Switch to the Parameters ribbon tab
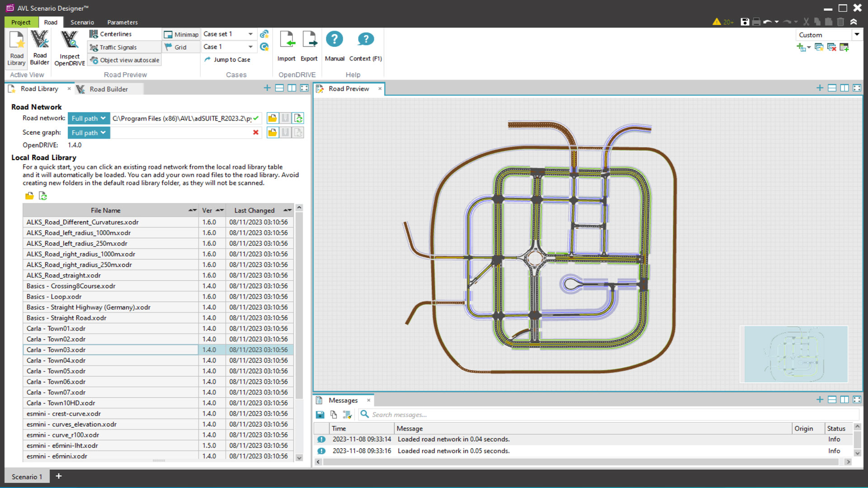Screen dimensions: 868x488 tap(123, 22)
